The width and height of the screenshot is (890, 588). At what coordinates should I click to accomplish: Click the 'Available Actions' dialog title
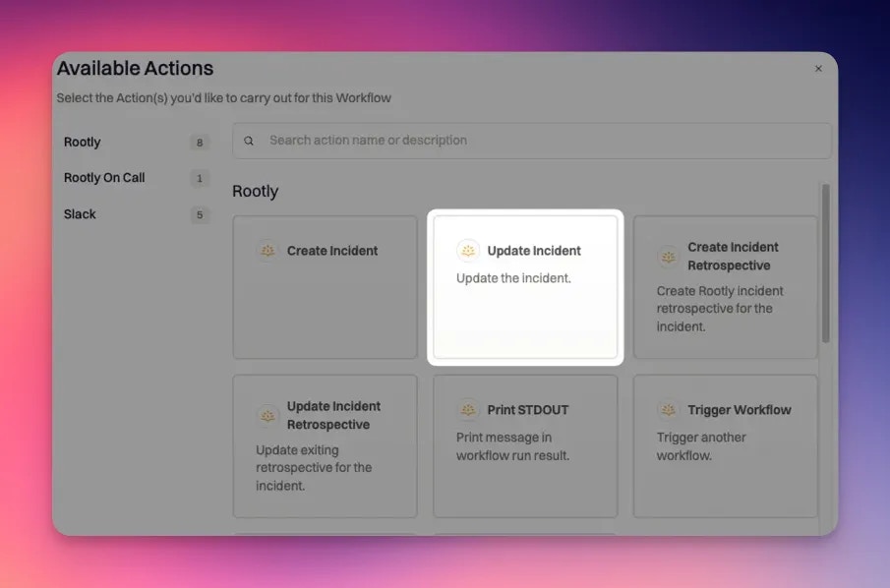point(135,68)
